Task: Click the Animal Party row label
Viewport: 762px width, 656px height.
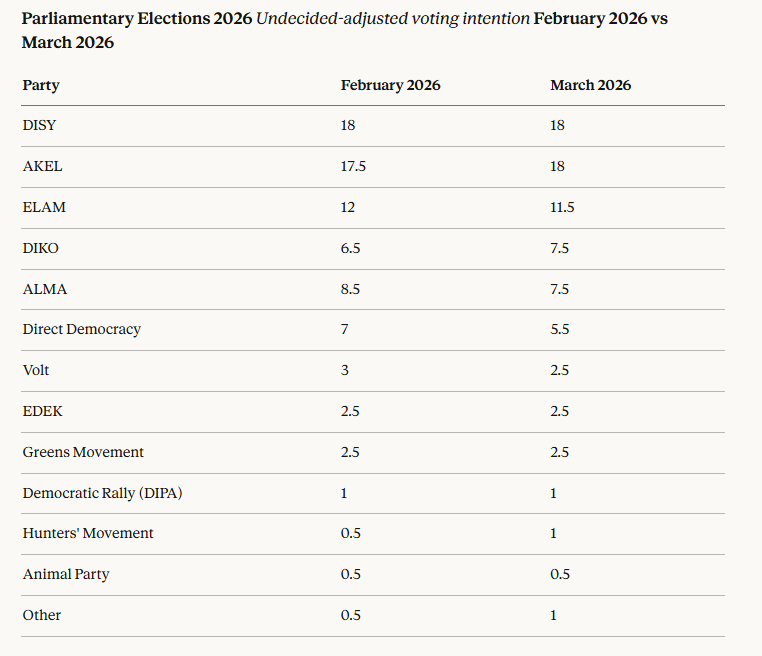Action: tap(66, 574)
